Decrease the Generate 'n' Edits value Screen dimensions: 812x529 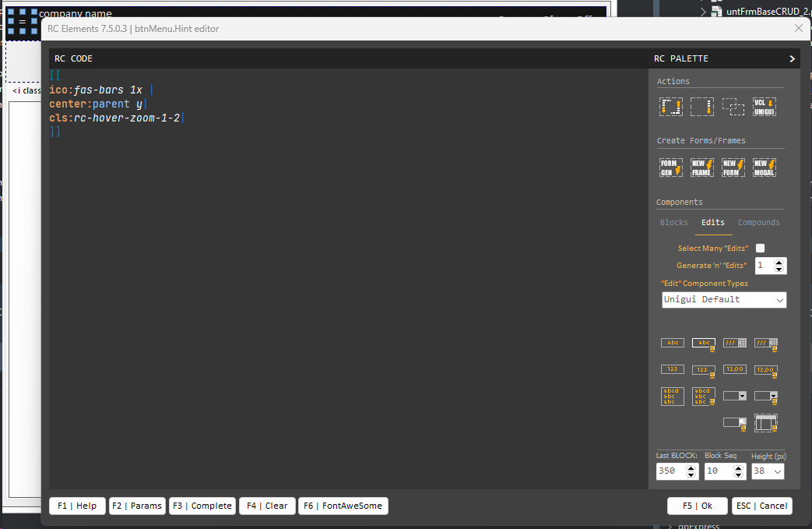pos(779,270)
